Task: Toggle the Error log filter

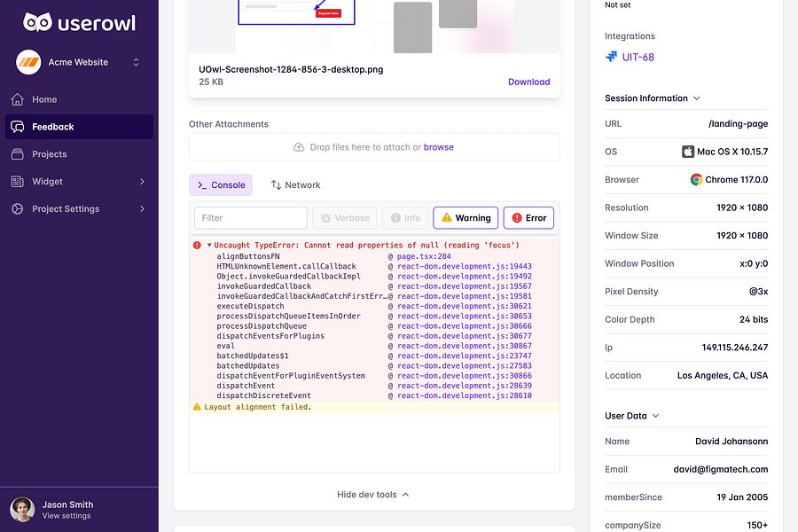Action: 528,218
